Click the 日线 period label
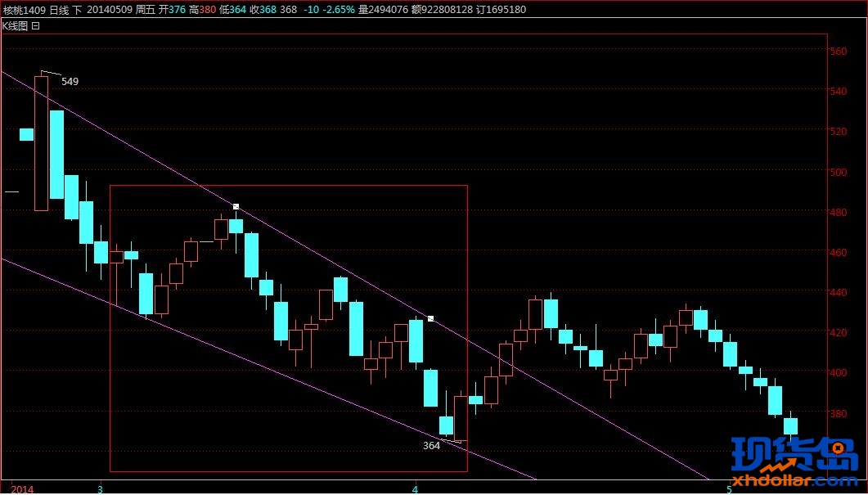 [59, 10]
